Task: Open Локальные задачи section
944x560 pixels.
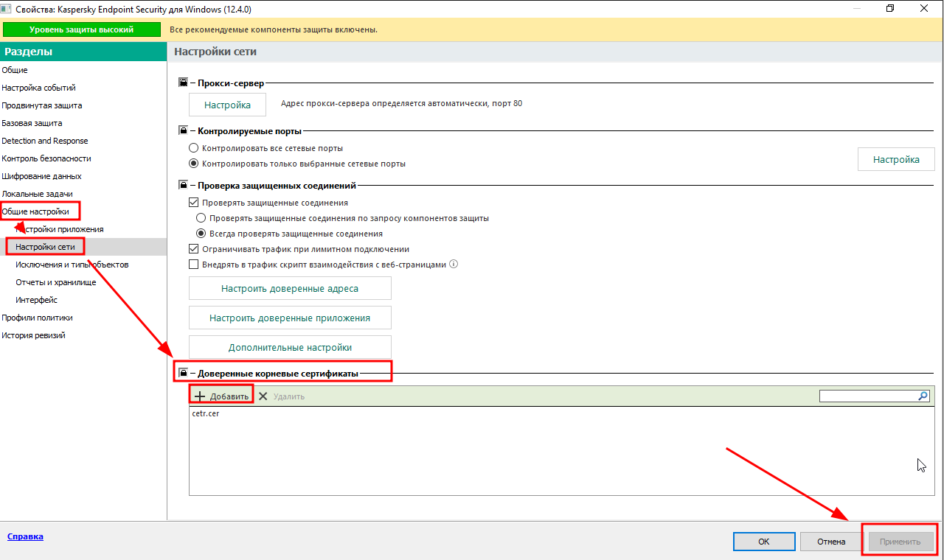Action: [x=37, y=194]
